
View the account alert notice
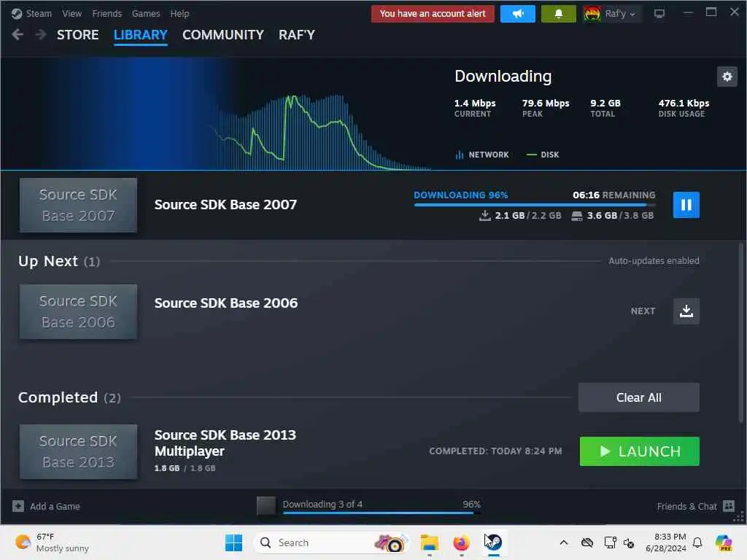(433, 14)
